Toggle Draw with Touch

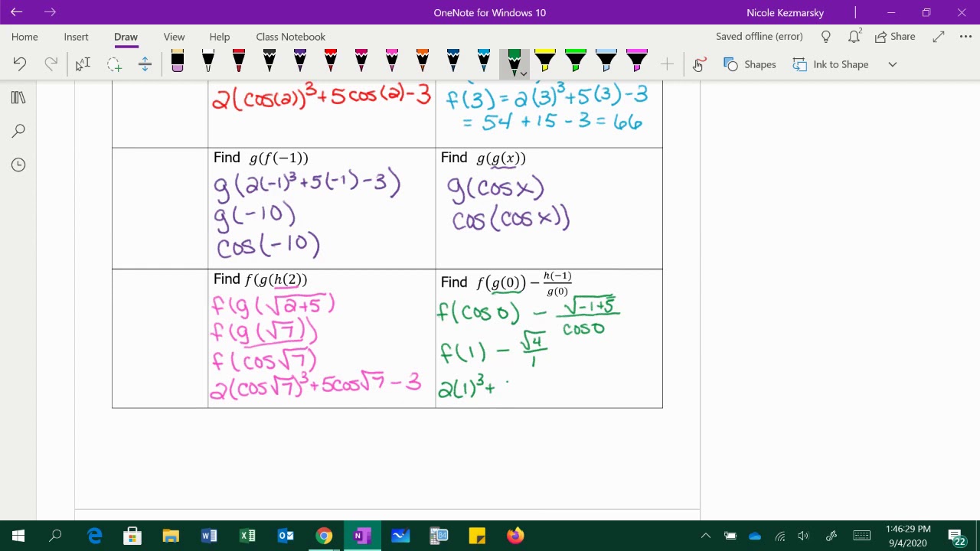(x=698, y=64)
